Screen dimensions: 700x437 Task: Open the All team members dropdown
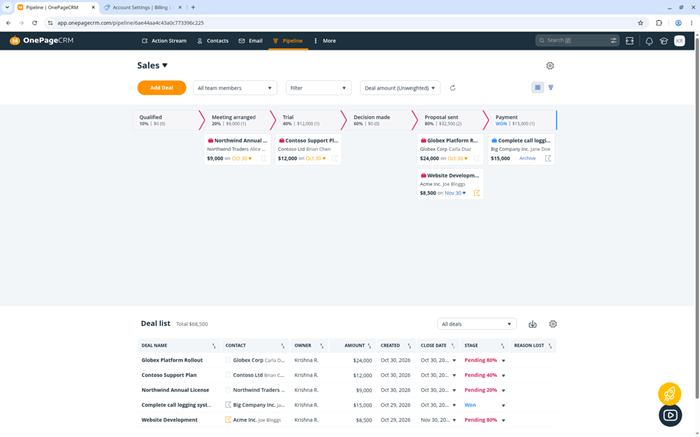pos(235,88)
